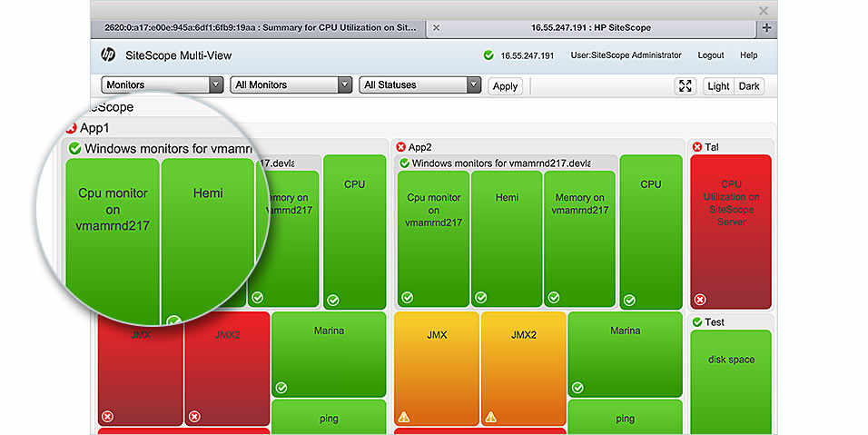This screenshot has width=868, height=435.
Task: Select the App1 CPU tile
Action: click(354, 232)
